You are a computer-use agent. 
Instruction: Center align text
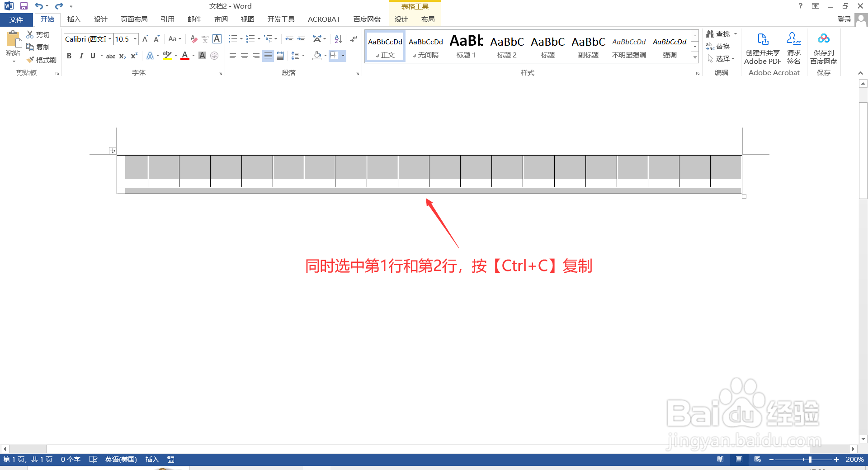245,56
